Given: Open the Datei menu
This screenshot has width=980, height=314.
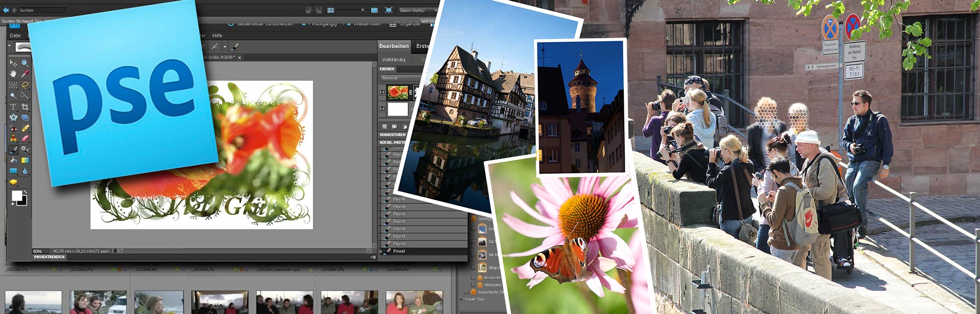Looking at the screenshot, I should click(x=15, y=36).
